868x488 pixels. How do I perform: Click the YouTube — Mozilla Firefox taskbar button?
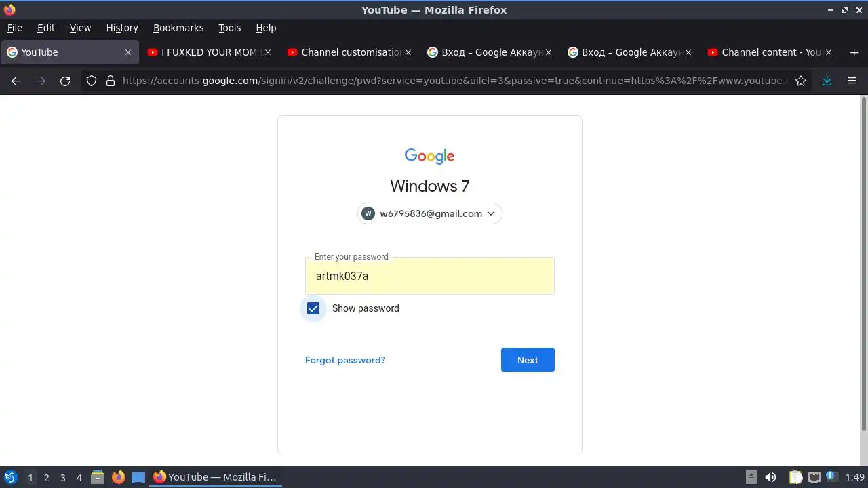pyautogui.click(x=216, y=477)
